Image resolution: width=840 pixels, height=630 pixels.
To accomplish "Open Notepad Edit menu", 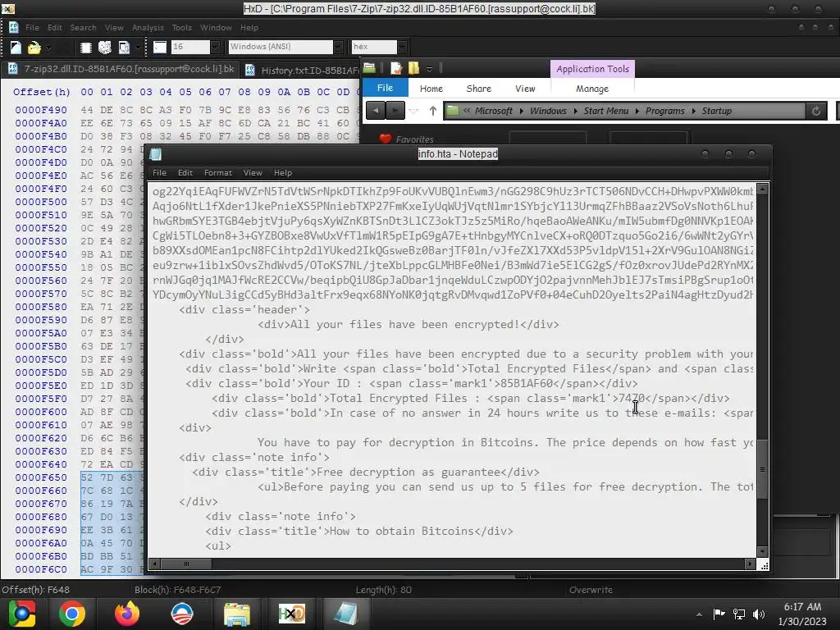I will [185, 172].
